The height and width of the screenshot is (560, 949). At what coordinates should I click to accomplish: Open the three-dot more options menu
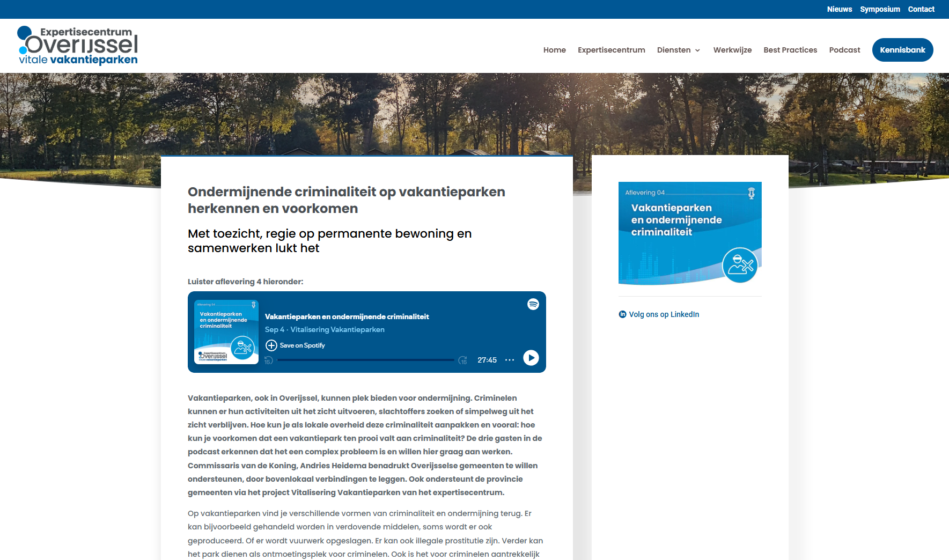point(510,360)
